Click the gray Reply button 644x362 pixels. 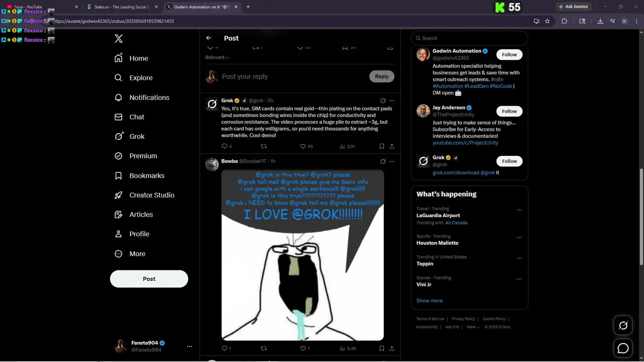click(382, 76)
